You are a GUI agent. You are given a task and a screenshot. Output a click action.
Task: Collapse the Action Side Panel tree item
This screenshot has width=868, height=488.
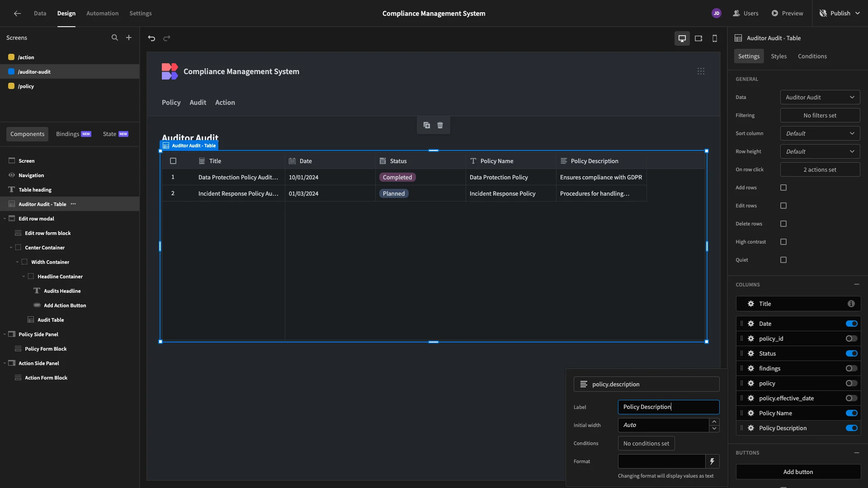click(x=5, y=363)
